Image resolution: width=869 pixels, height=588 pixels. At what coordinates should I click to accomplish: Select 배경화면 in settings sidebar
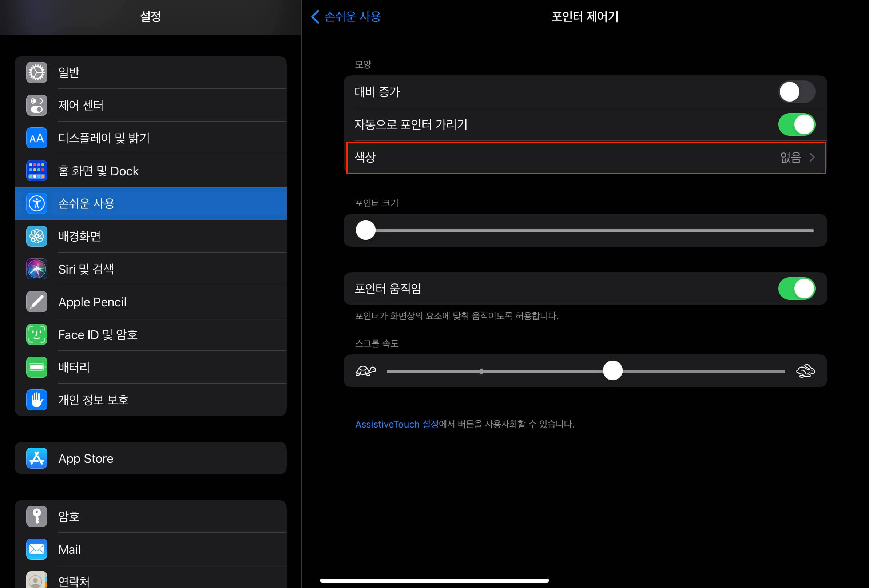[79, 236]
